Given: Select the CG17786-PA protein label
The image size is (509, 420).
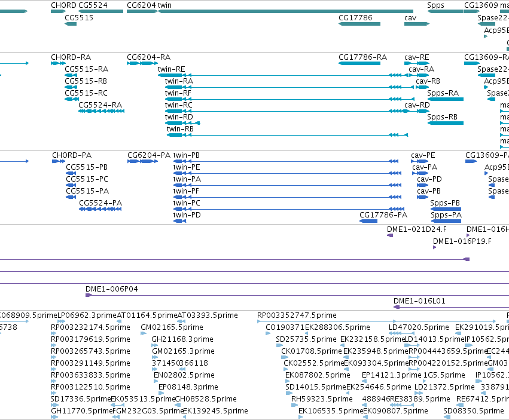Looking at the screenshot, I should (383, 215).
